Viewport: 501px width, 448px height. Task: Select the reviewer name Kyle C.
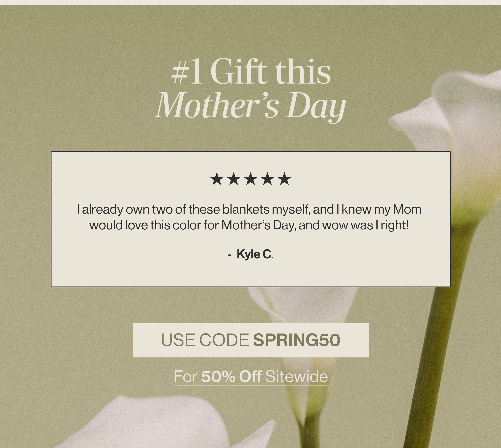[255, 254]
